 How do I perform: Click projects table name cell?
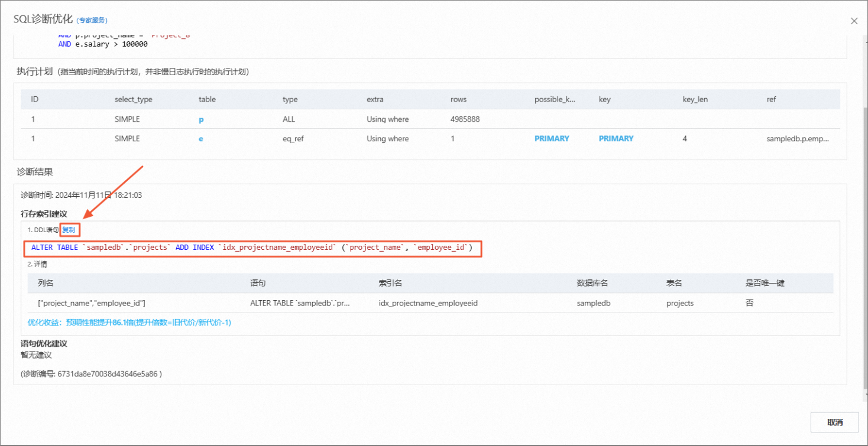[680, 303]
